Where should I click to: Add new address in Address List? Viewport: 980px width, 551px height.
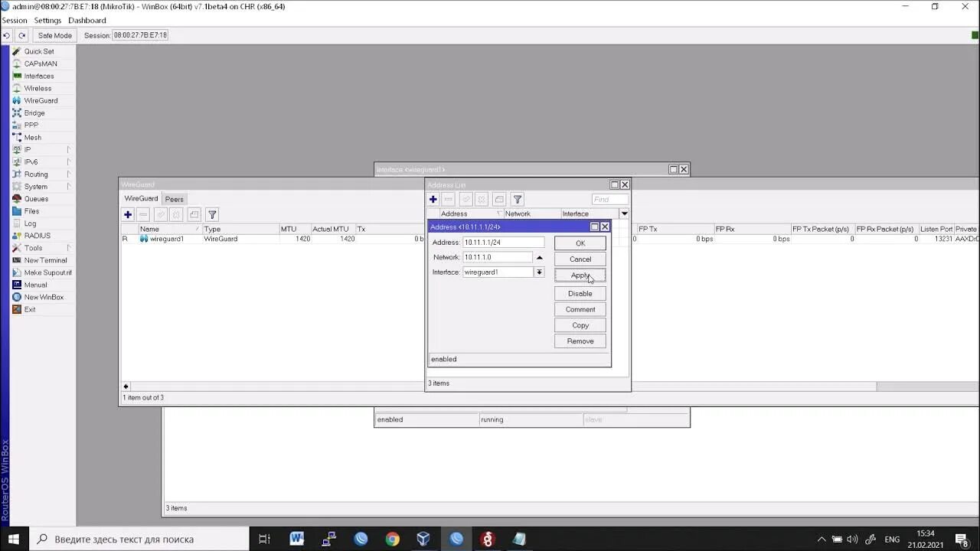pos(433,199)
